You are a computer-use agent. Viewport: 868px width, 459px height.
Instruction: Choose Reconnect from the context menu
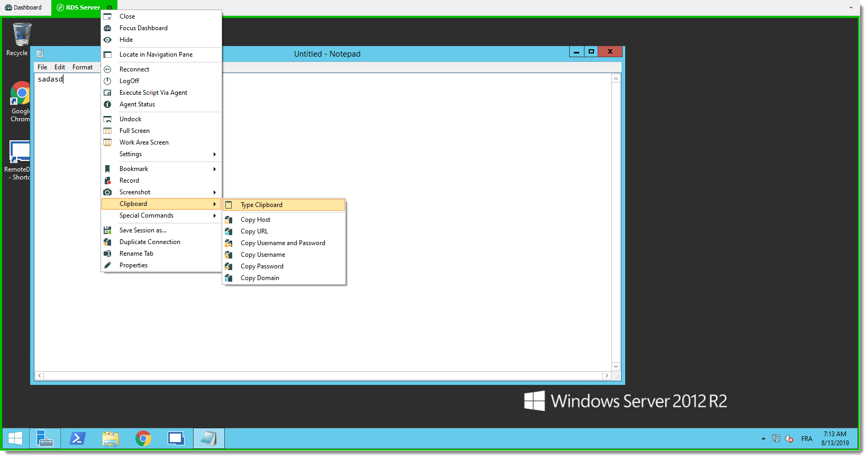pyautogui.click(x=161, y=69)
